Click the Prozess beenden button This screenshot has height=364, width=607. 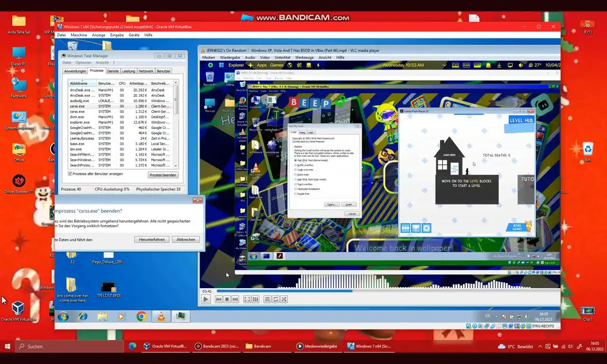tap(163, 175)
